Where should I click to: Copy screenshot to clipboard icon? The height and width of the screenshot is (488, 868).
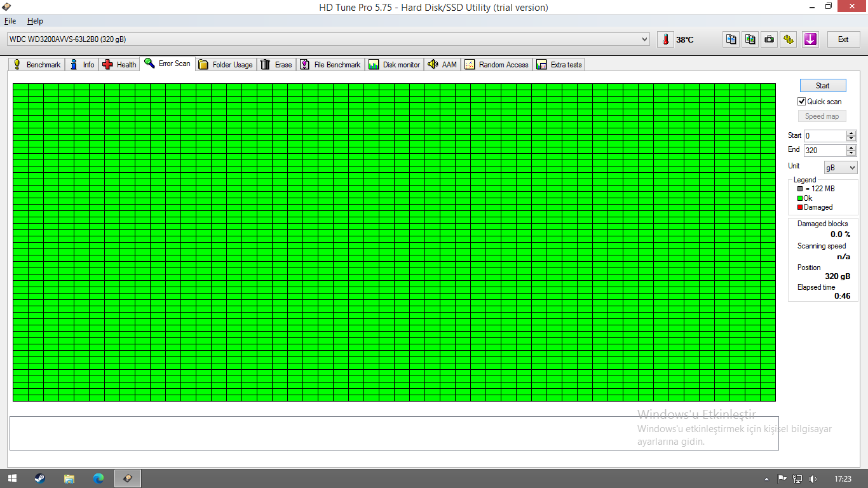pos(750,39)
